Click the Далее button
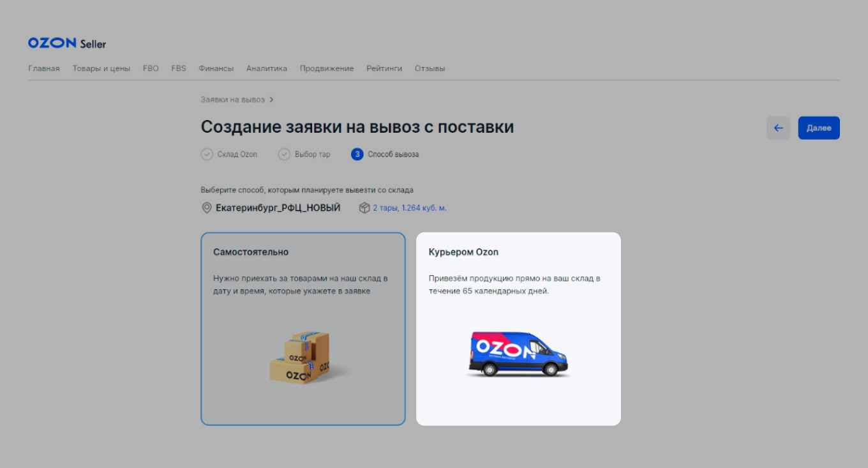The image size is (868, 468). point(819,128)
